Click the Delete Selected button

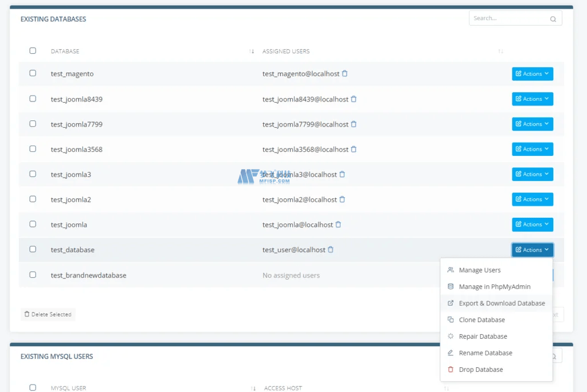tap(48, 314)
